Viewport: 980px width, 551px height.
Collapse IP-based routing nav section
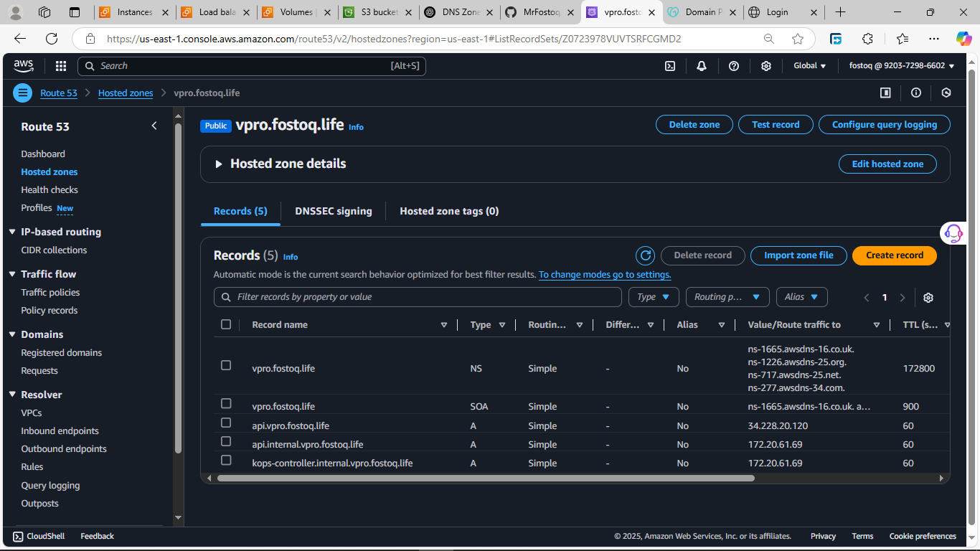12,232
